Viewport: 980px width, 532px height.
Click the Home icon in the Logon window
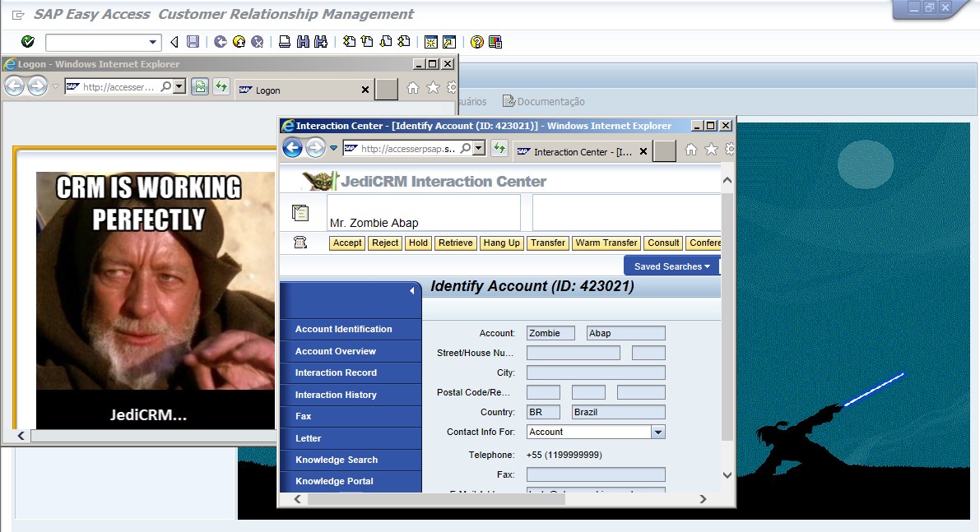pyautogui.click(x=413, y=87)
